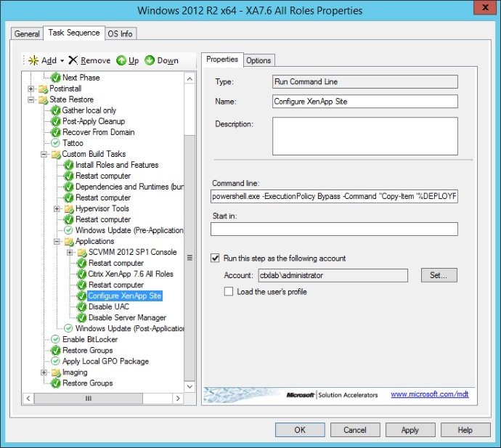The image size is (501, 448).
Task: Click the Post-Apply Cleanup check icon
Action: point(56,121)
